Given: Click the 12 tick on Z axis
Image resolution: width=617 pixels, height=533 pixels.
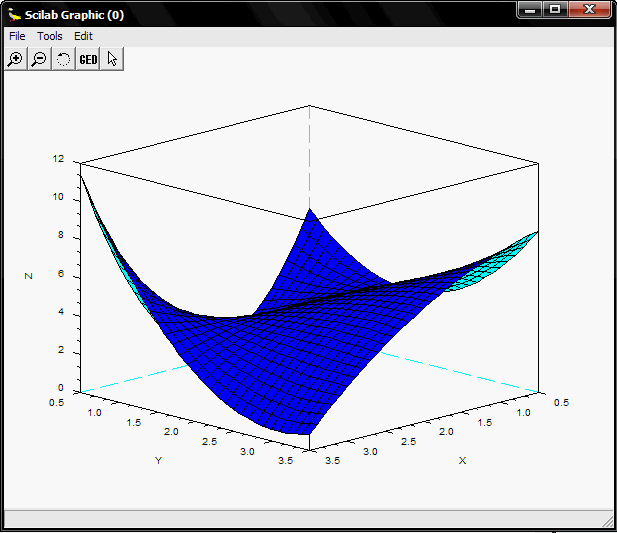Looking at the screenshot, I should click(58, 159).
